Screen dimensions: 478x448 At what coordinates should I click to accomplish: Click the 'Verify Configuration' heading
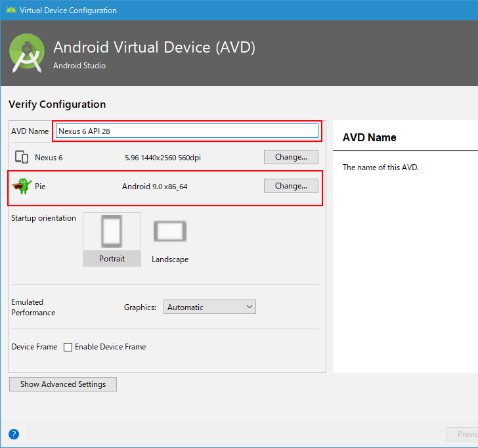pos(57,104)
